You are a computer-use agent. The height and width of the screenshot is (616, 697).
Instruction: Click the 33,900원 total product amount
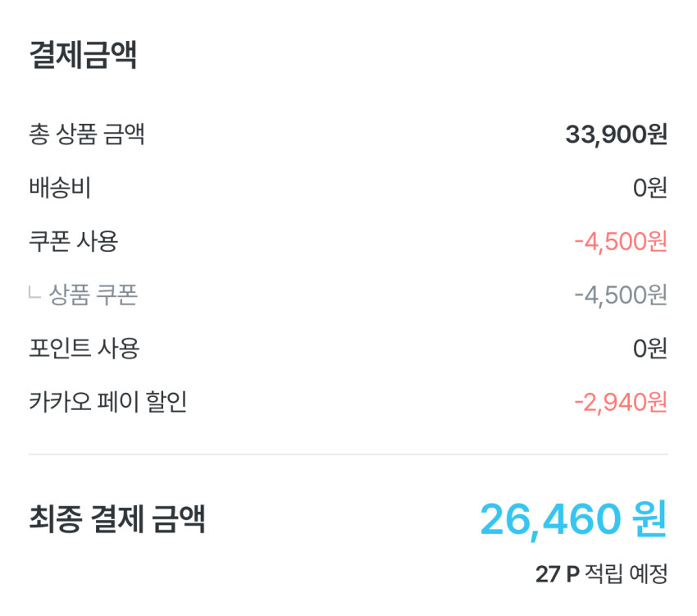(x=616, y=135)
